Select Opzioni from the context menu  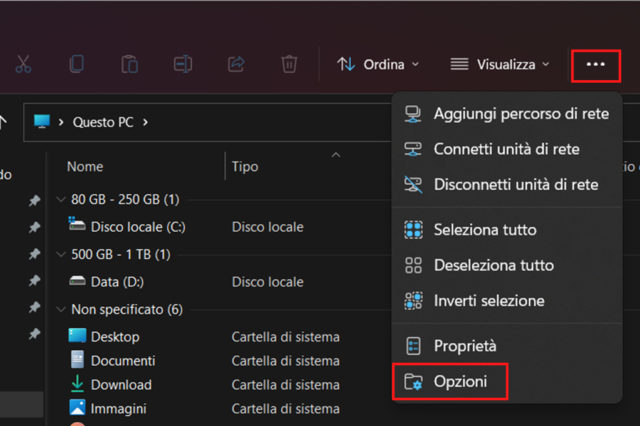tap(460, 381)
